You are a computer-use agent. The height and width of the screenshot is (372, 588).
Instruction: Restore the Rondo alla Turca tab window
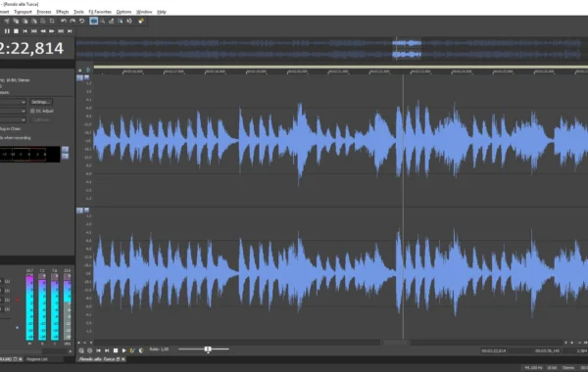(x=118, y=359)
